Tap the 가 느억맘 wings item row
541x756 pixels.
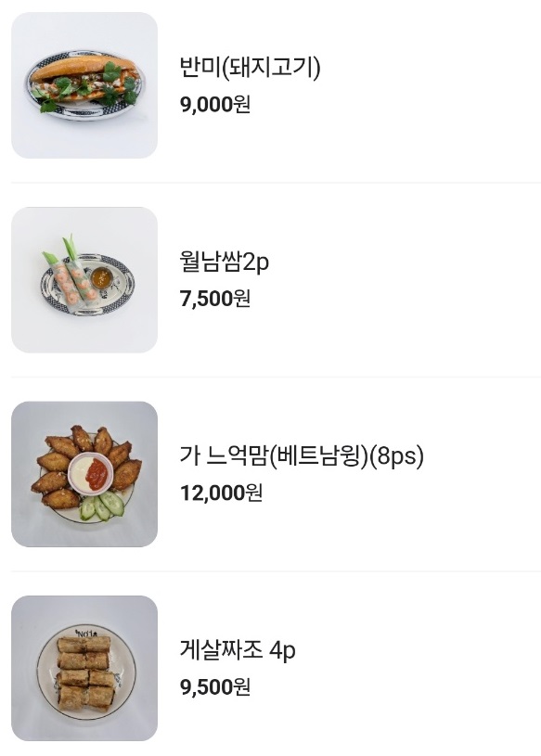(x=269, y=473)
